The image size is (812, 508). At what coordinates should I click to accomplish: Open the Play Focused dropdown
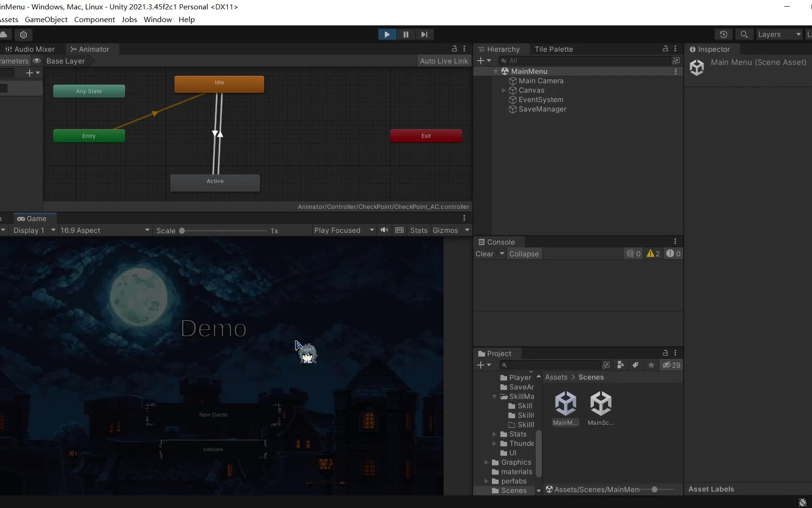coord(344,230)
